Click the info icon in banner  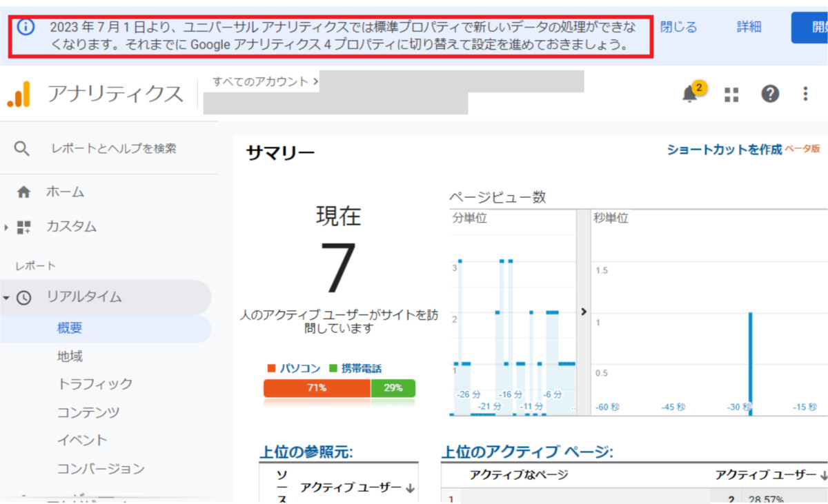[26, 28]
